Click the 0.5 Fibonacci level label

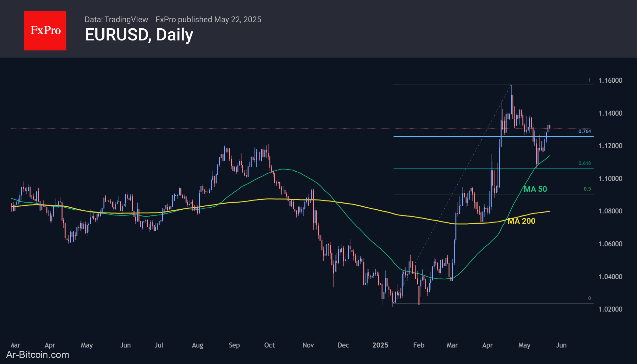pos(587,189)
